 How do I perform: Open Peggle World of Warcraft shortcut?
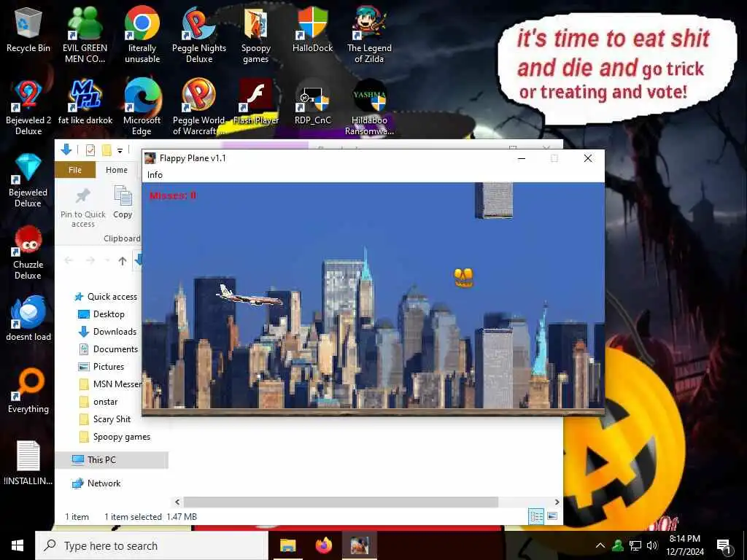tap(198, 108)
